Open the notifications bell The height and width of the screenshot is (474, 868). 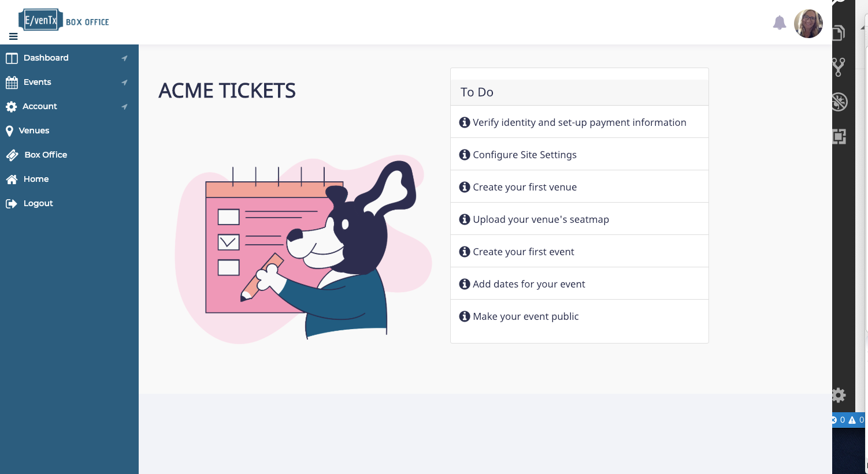click(x=779, y=23)
